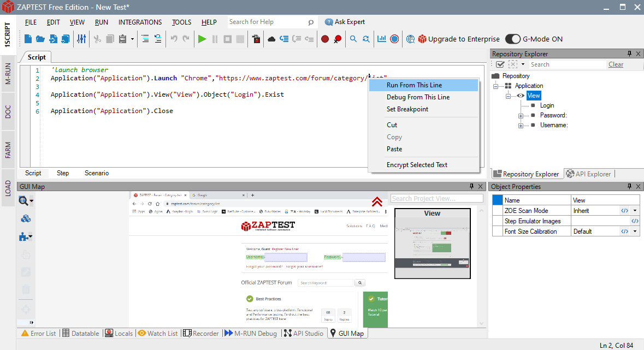This screenshot has width=644, height=350.
Task: Click the indent lines toolbar icon
Action: pos(145,39)
